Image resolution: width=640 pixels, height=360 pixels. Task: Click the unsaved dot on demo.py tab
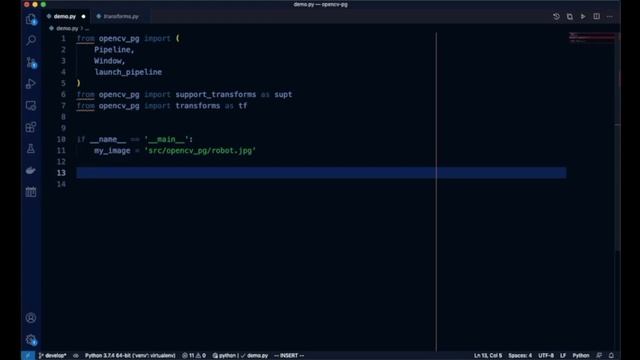[83, 16]
